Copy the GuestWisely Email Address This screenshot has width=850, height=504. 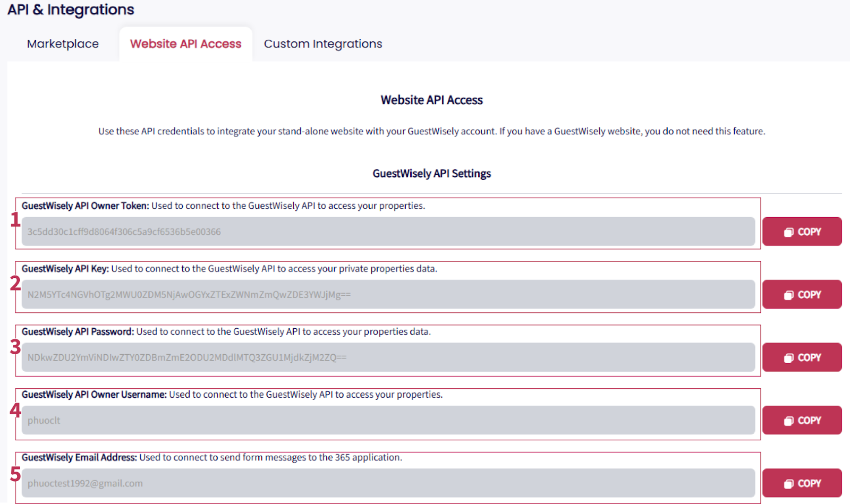pos(802,483)
